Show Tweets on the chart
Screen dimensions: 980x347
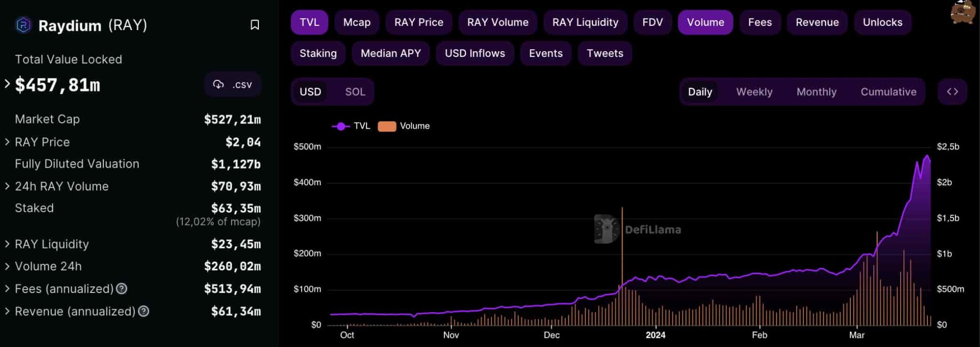[x=605, y=54]
